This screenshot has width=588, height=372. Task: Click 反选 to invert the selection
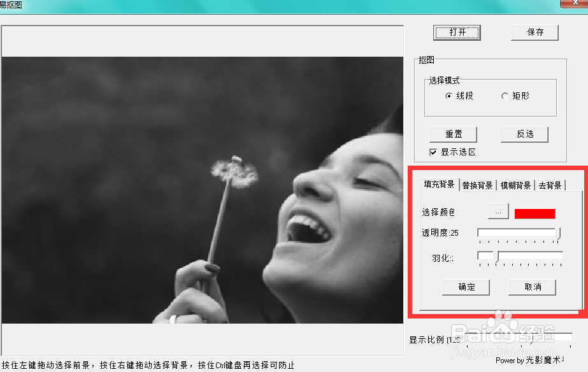tap(524, 134)
